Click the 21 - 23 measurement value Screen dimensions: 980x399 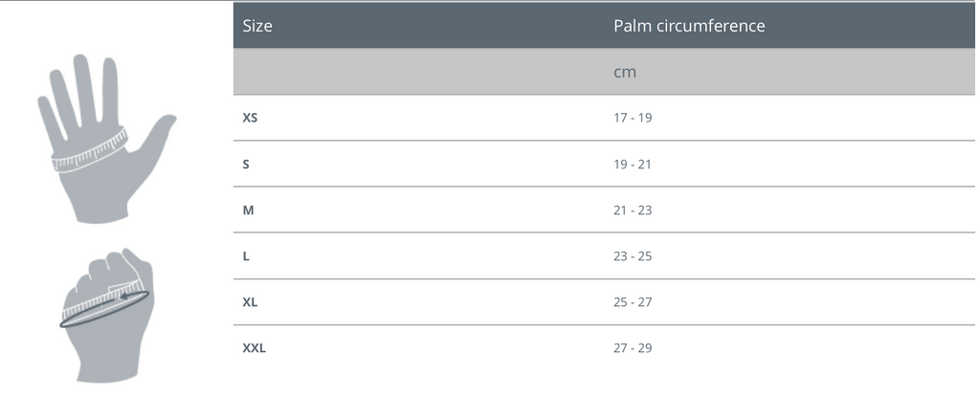[x=633, y=210]
